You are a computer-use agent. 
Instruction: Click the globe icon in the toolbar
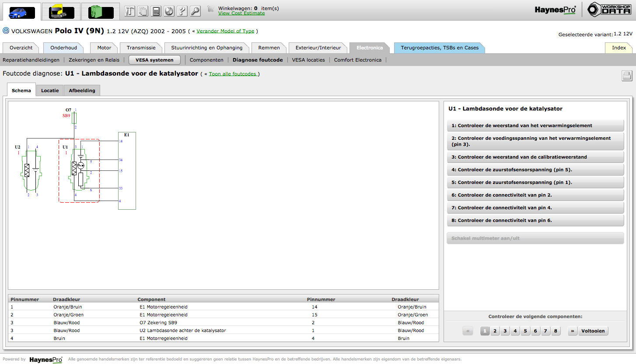click(169, 11)
